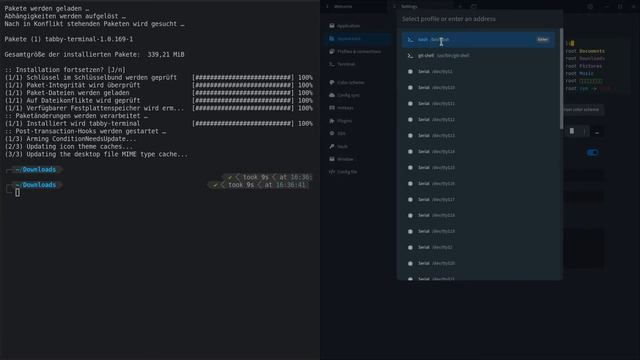This screenshot has width=640, height=360.
Task: Switch to the Settings tab
Action: click(409, 7)
